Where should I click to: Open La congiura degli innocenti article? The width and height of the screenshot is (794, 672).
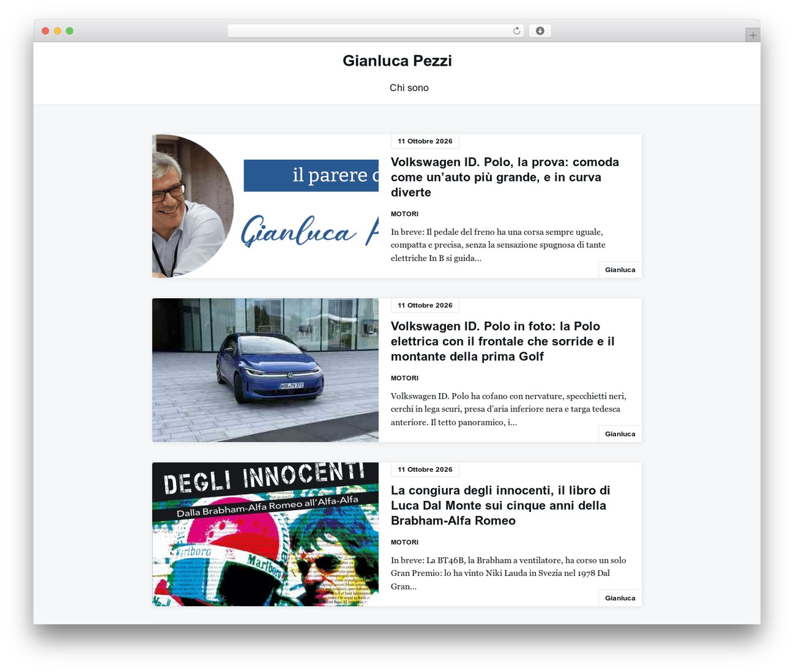[x=501, y=506]
